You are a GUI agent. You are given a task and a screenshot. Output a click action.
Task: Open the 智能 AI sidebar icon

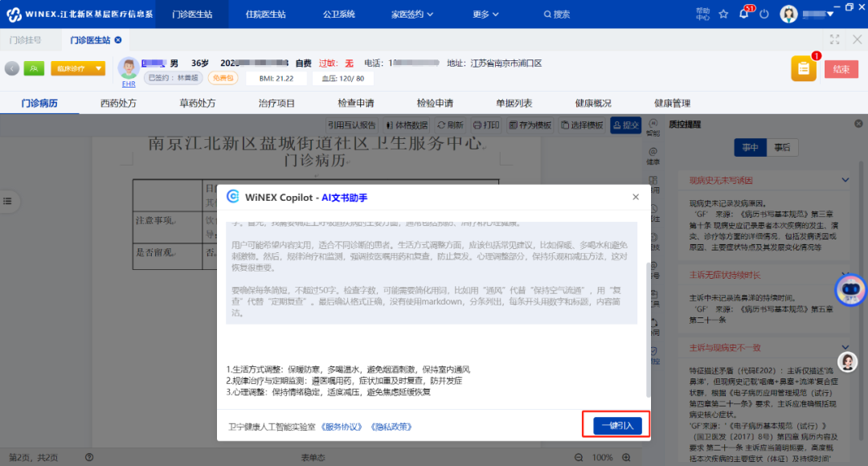tap(653, 127)
